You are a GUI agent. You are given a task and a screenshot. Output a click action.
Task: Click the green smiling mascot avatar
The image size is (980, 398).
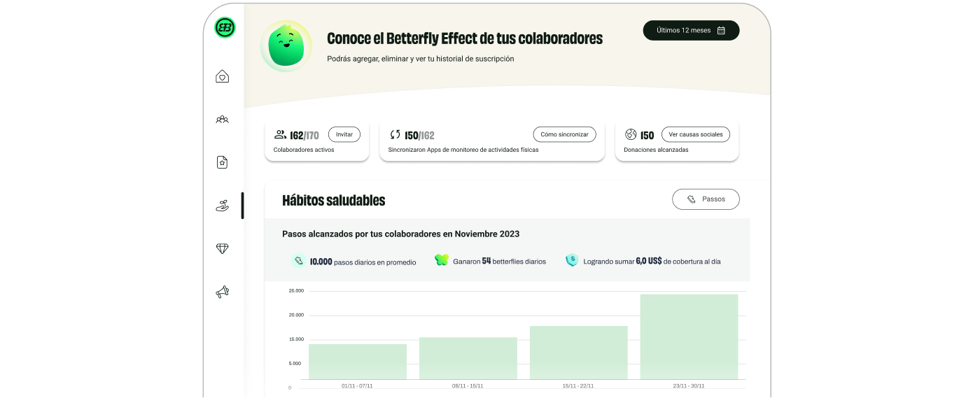click(x=286, y=46)
